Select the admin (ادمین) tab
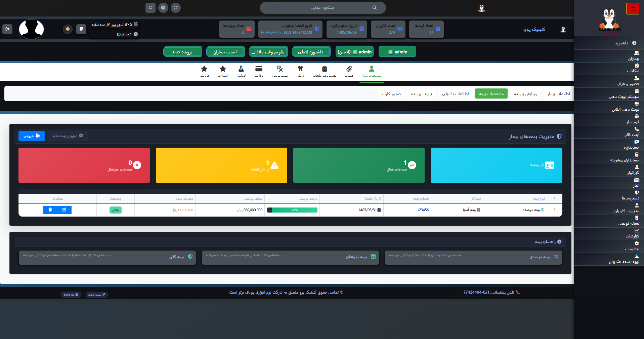Screen dimensions: 644x339 [x=354, y=52]
